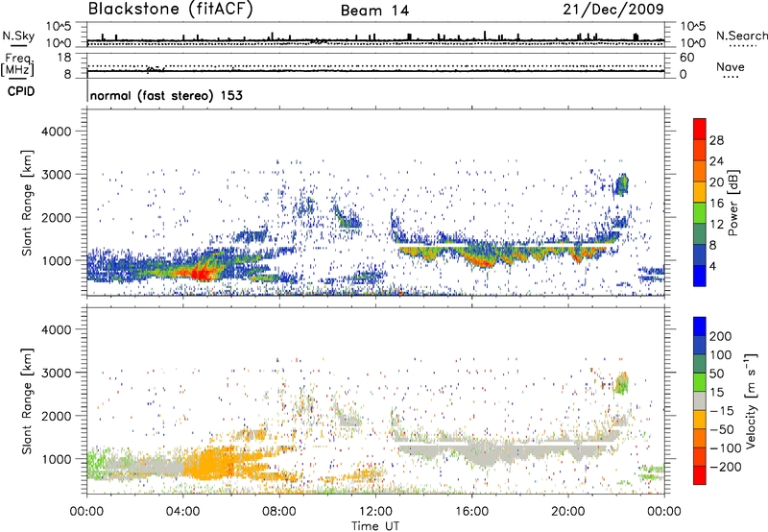Pick the bright blue bottom segment of Power colorbar
The height and width of the screenshot is (532, 768).
click(700, 276)
